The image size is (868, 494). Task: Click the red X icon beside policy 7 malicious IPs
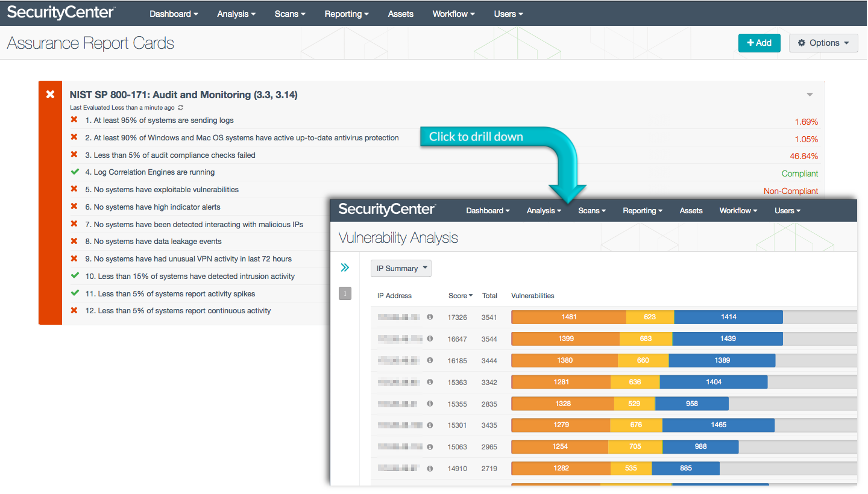coord(74,224)
